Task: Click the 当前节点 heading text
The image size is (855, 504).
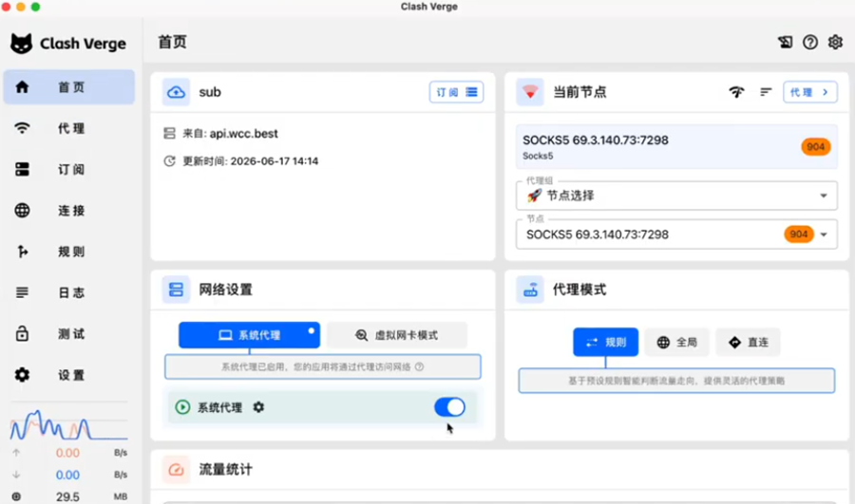Action: tap(579, 92)
